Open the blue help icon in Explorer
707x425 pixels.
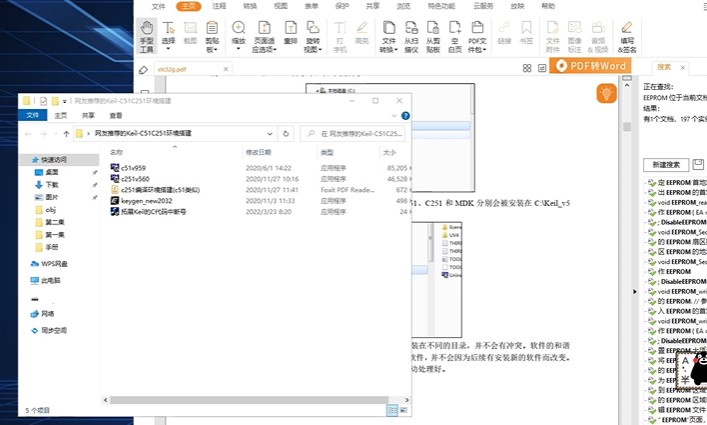[x=405, y=116]
